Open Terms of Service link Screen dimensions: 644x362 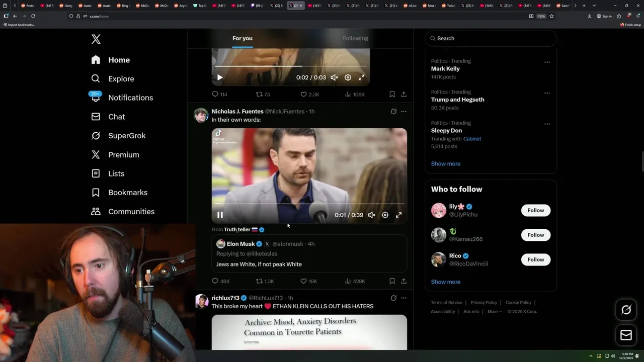(x=446, y=303)
